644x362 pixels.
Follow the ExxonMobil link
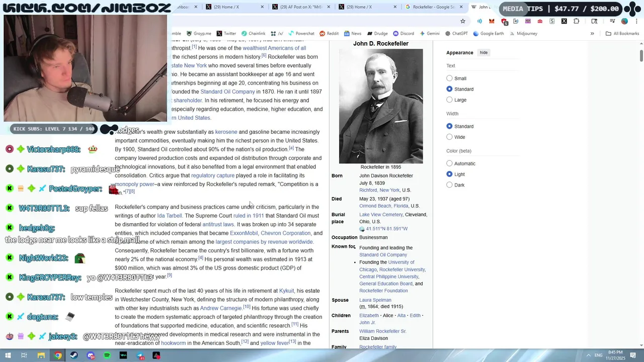[x=244, y=233]
